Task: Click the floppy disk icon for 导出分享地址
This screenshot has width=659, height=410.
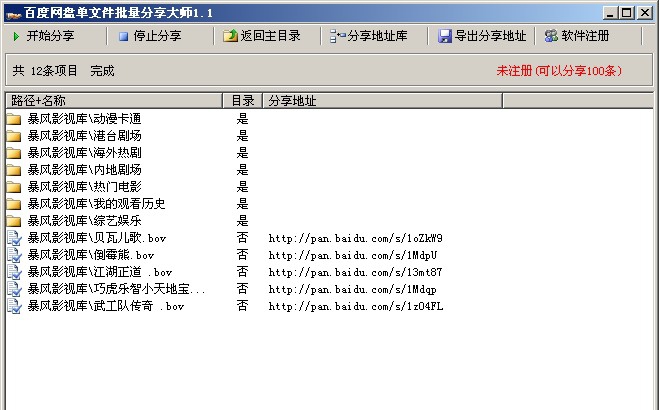Action: coord(445,36)
